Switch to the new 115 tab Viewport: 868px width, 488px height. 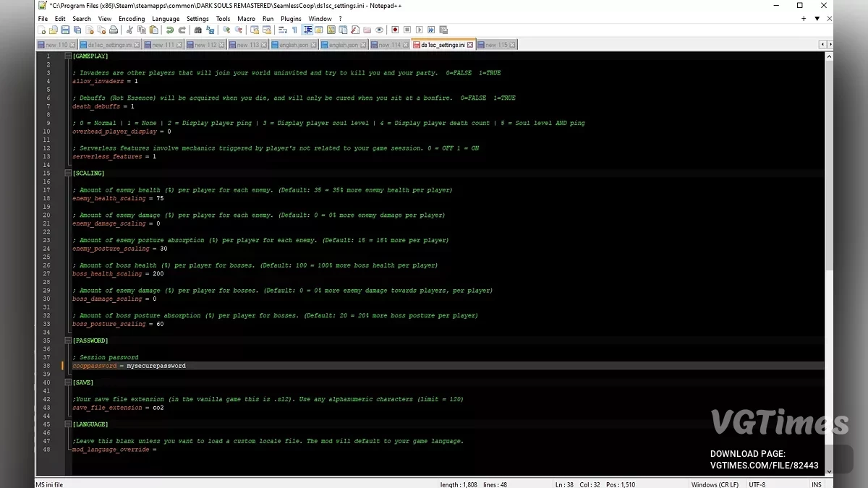tap(496, 45)
